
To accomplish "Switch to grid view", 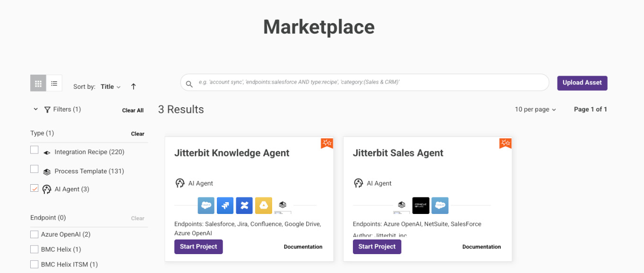I will [38, 83].
